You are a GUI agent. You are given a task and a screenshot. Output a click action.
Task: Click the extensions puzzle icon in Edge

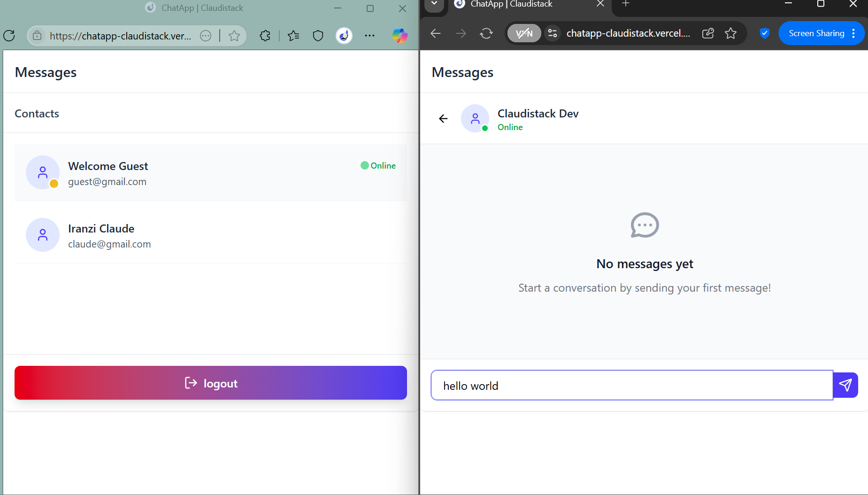tap(265, 36)
